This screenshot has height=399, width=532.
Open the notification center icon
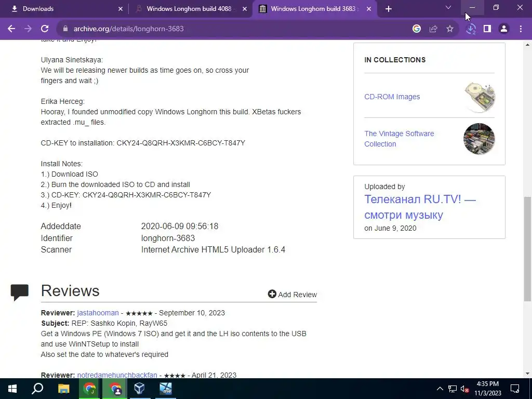pos(515,389)
